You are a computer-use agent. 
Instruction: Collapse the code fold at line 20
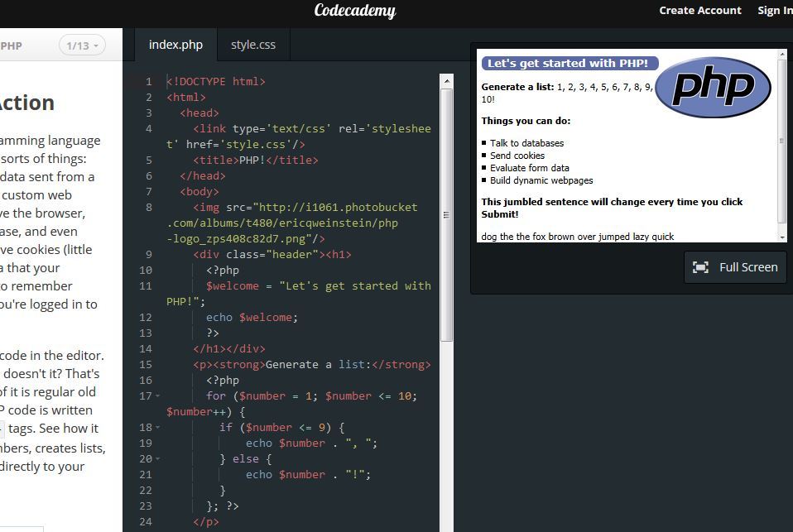point(158,458)
